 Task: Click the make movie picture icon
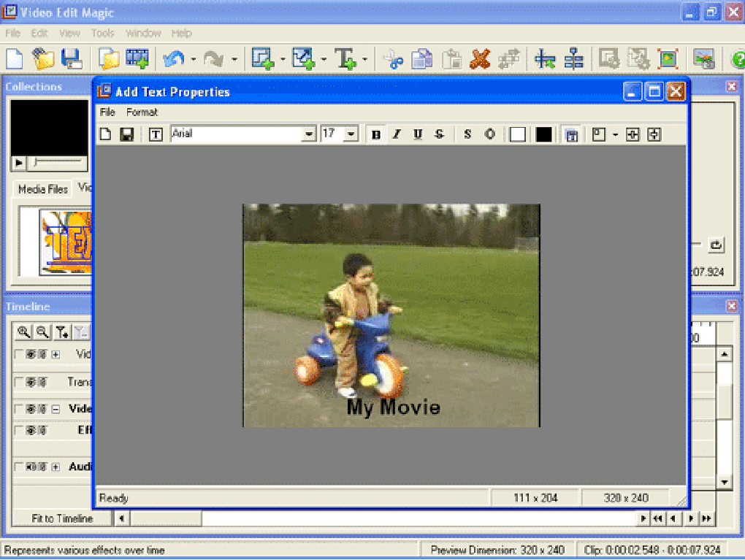tap(704, 59)
